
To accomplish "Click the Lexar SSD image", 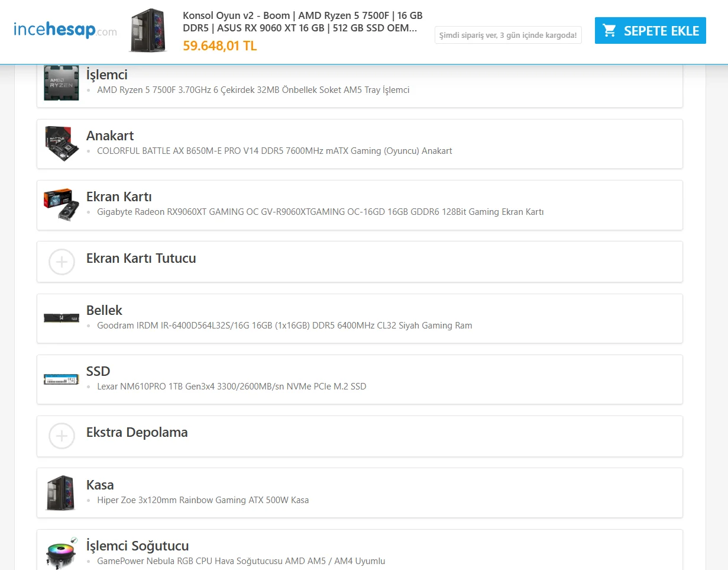I will pos(61,379).
